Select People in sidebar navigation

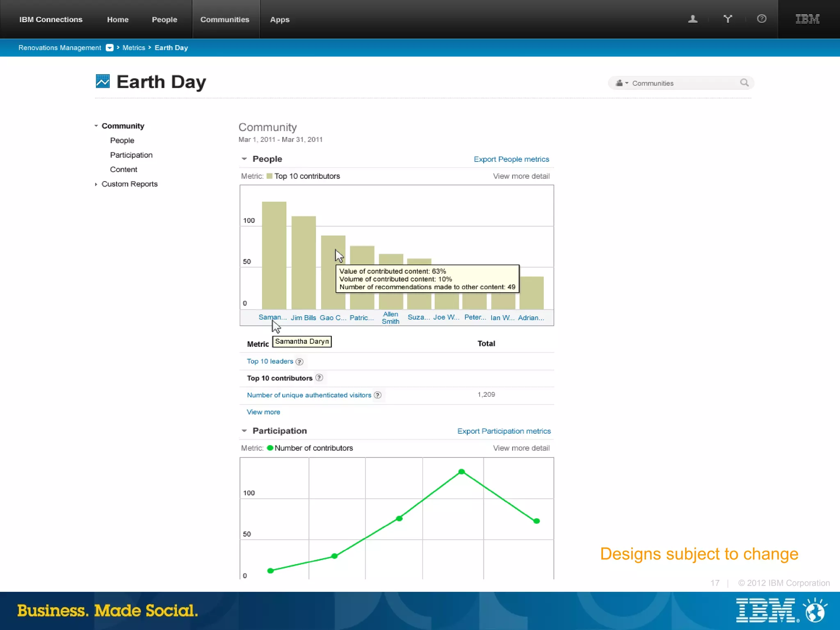tap(122, 140)
